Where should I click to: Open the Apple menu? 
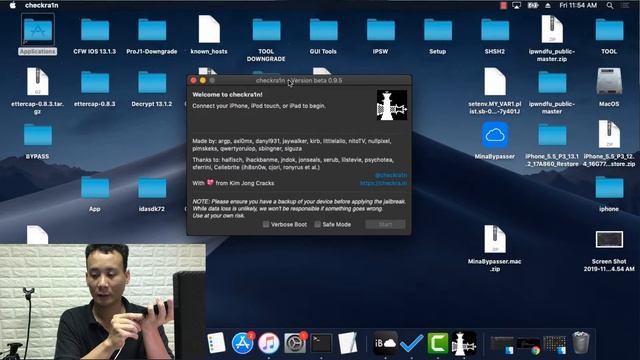coord(12,5)
